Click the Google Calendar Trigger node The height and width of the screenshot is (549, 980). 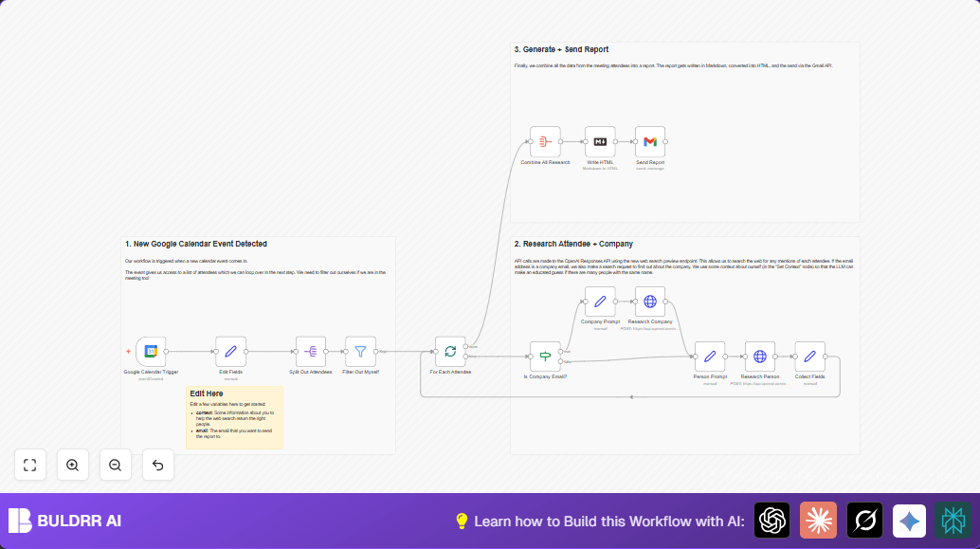pyautogui.click(x=151, y=352)
